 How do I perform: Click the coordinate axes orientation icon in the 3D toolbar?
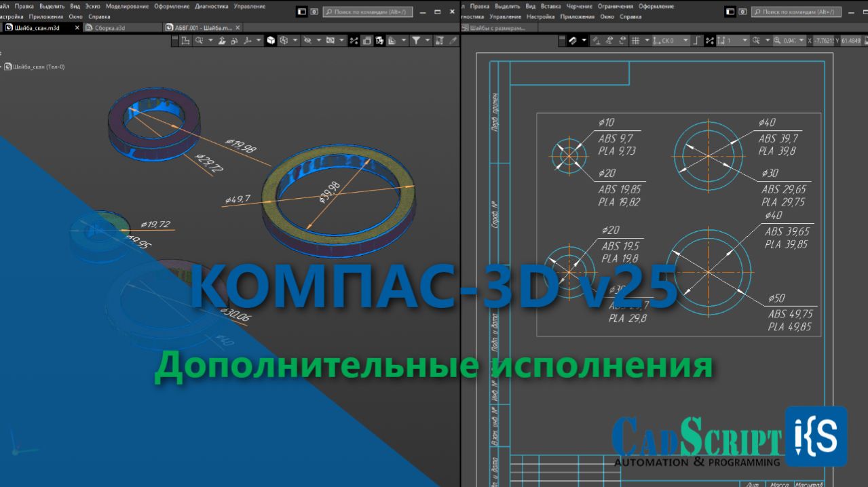pos(248,41)
